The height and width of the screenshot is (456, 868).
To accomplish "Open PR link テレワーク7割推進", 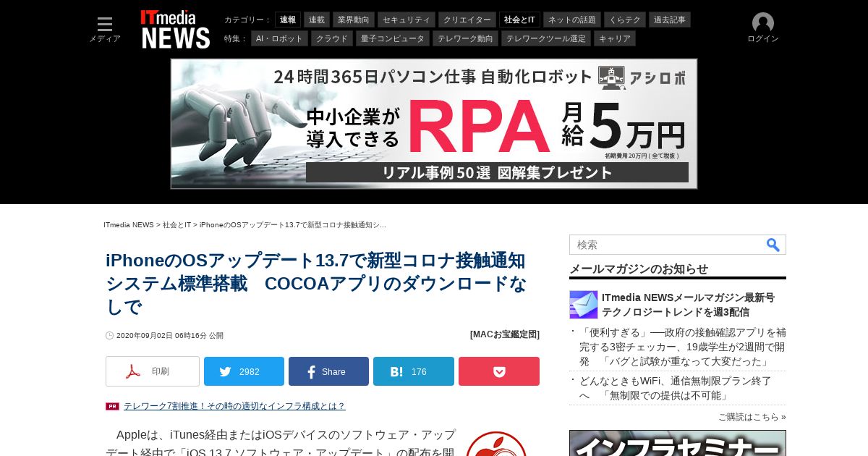I will point(234,406).
